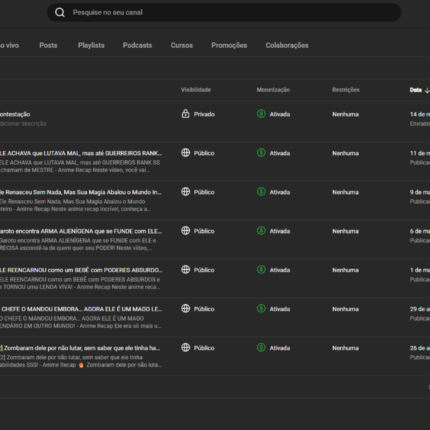
Task: Open Público visibility of 'Renasceu Sem Nada'
Action: click(204, 192)
